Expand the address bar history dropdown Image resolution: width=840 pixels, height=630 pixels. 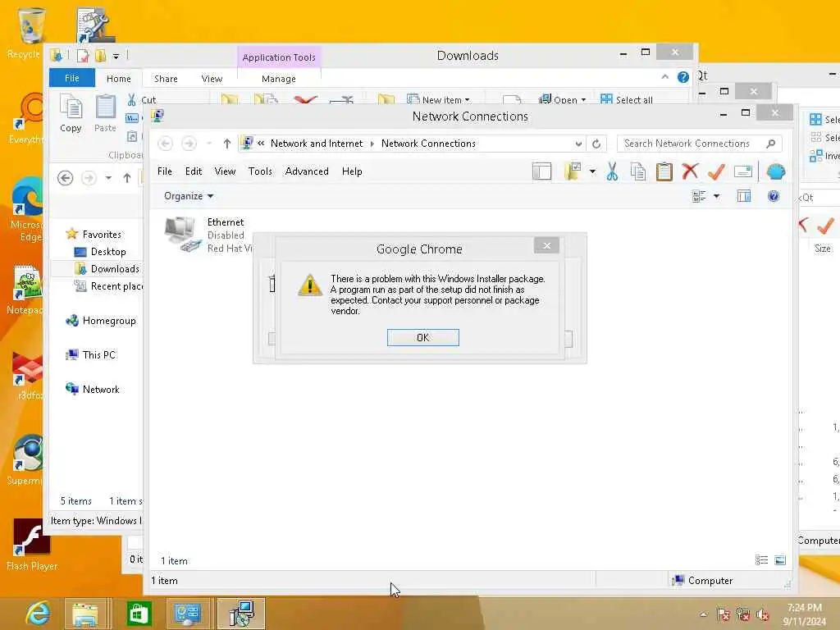(578, 144)
